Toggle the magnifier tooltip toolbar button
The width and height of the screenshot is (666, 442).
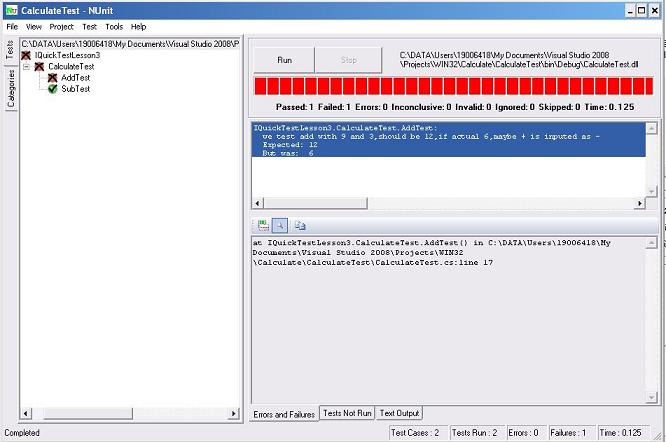pos(279,225)
